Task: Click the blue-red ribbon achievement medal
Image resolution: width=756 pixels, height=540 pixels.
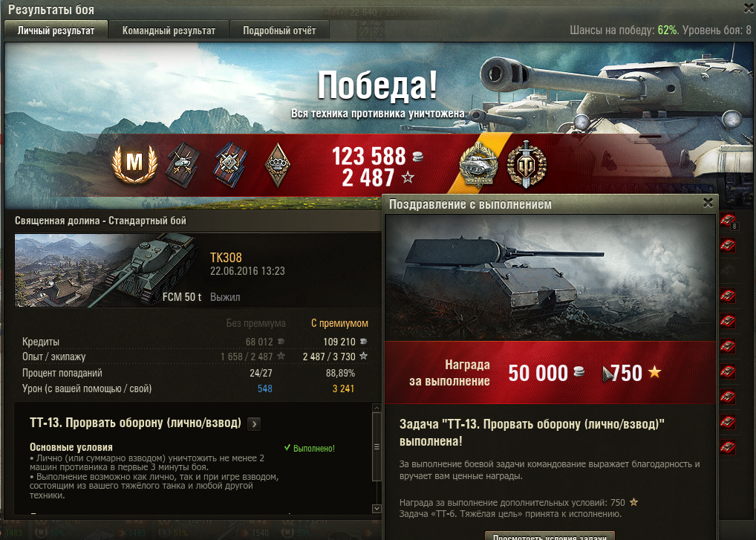Action: coord(230,165)
